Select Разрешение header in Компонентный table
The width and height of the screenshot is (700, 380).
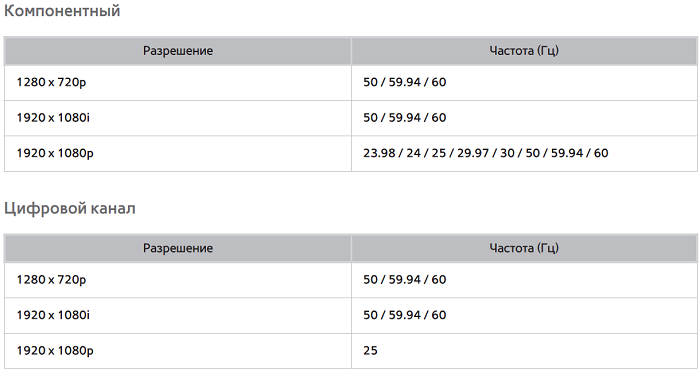coord(178,51)
